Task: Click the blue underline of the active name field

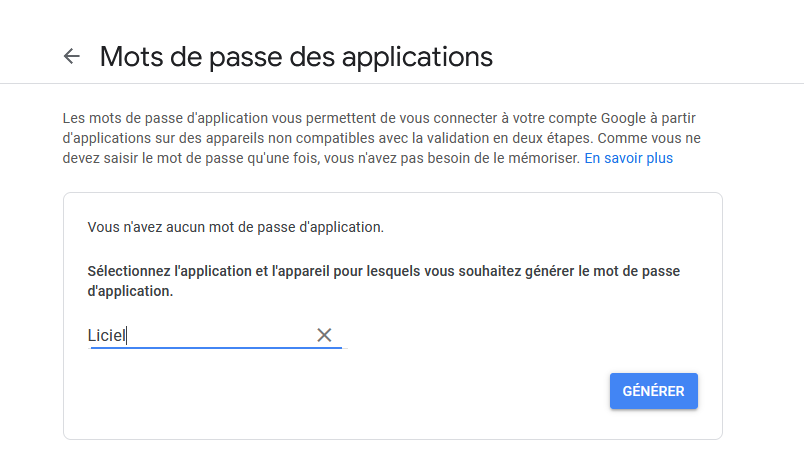Action: pyautogui.click(x=215, y=348)
